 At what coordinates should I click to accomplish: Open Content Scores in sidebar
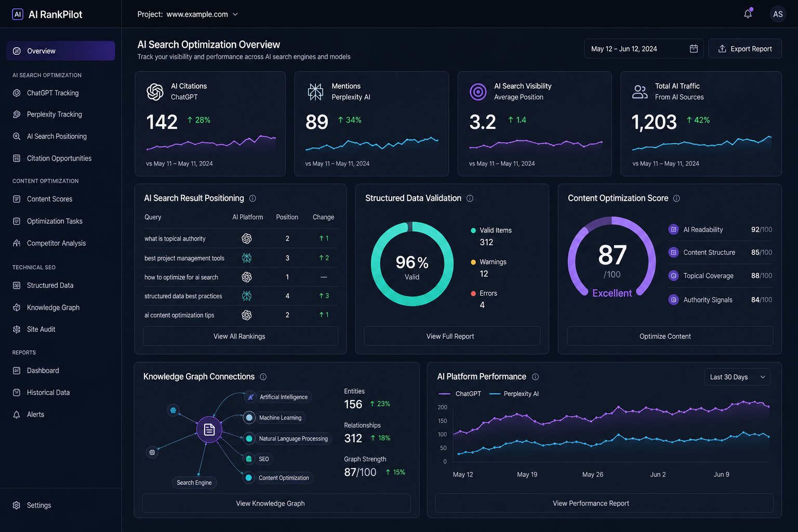[49, 199]
